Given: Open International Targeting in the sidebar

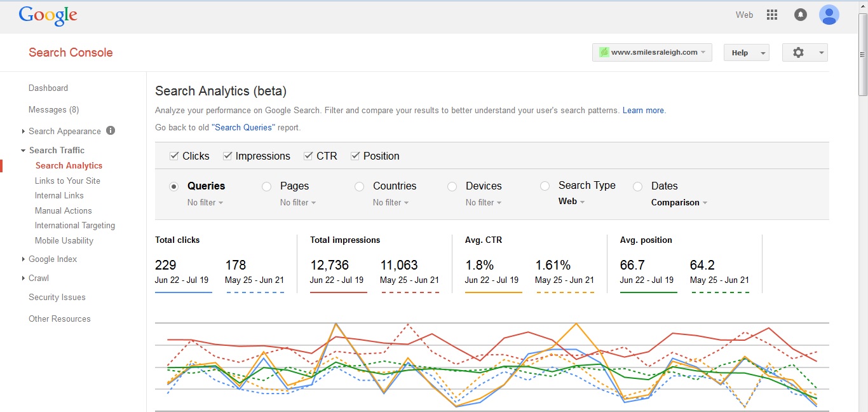Looking at the screenshot, I should [75, 225].
